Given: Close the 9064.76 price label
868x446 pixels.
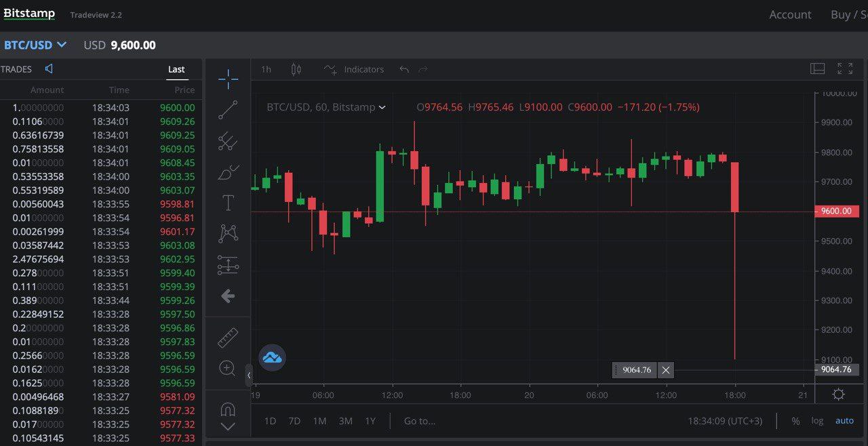Looking at the screenshot, I should tap(666, 369).
